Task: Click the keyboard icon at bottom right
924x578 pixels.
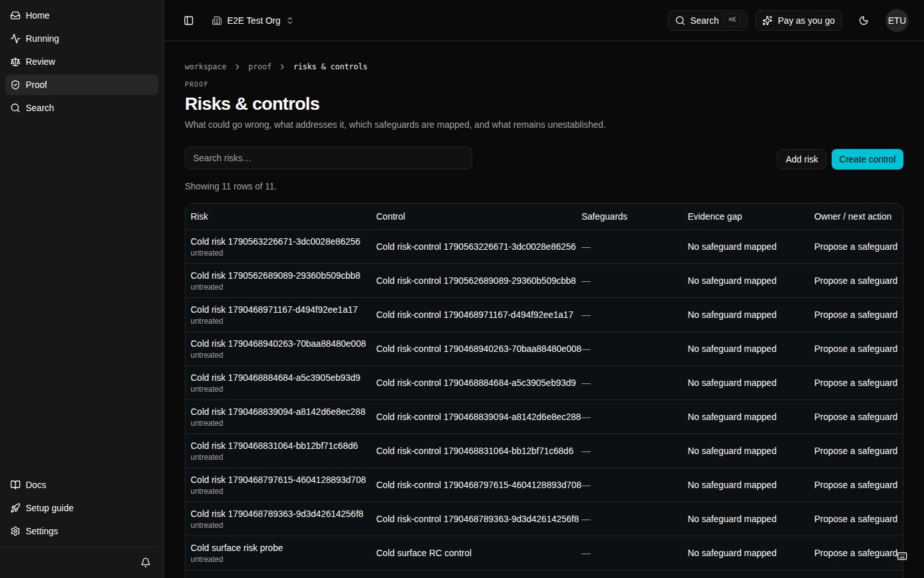Action: click(x=902, y=556)
